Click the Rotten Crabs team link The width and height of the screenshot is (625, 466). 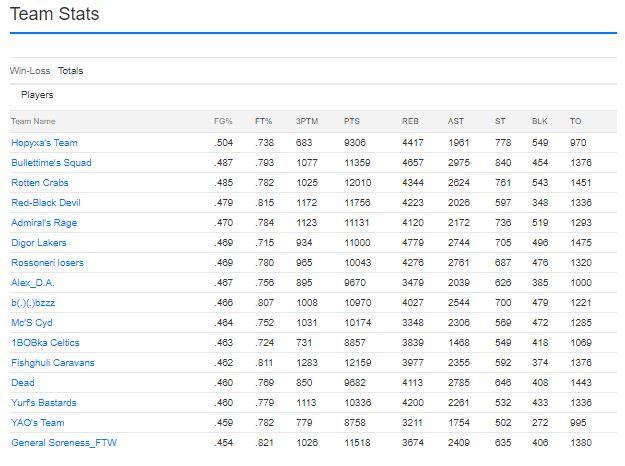point(40,183)
